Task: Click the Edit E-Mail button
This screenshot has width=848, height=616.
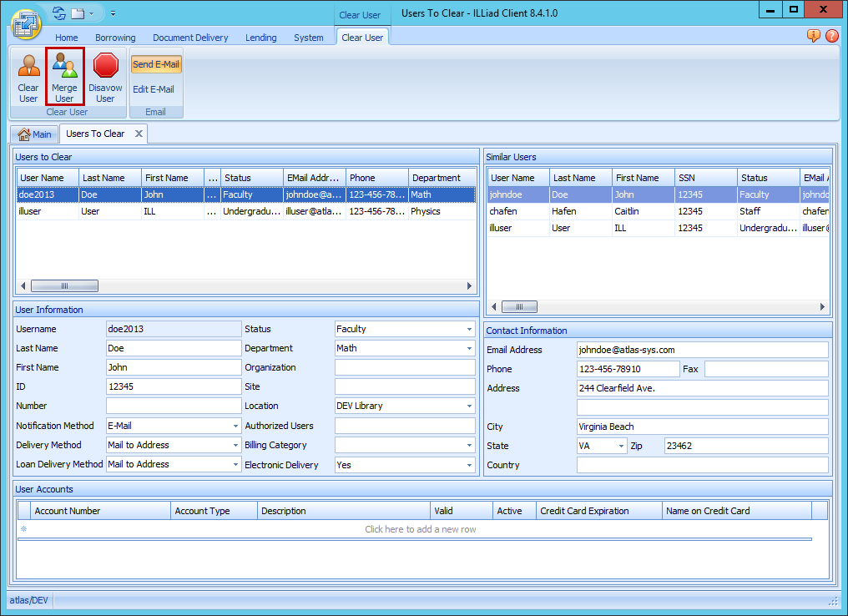Action: coord(154,89)
